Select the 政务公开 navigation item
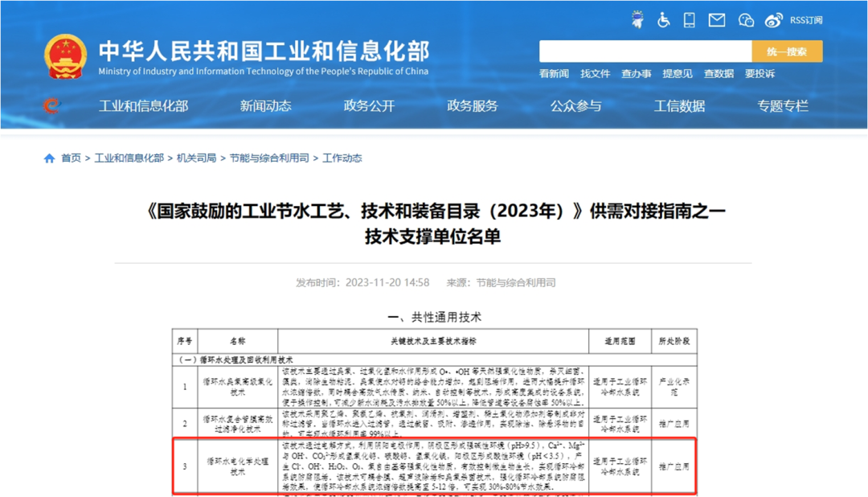The height and width of the screenshot is (497, 868). click(369, 106)
